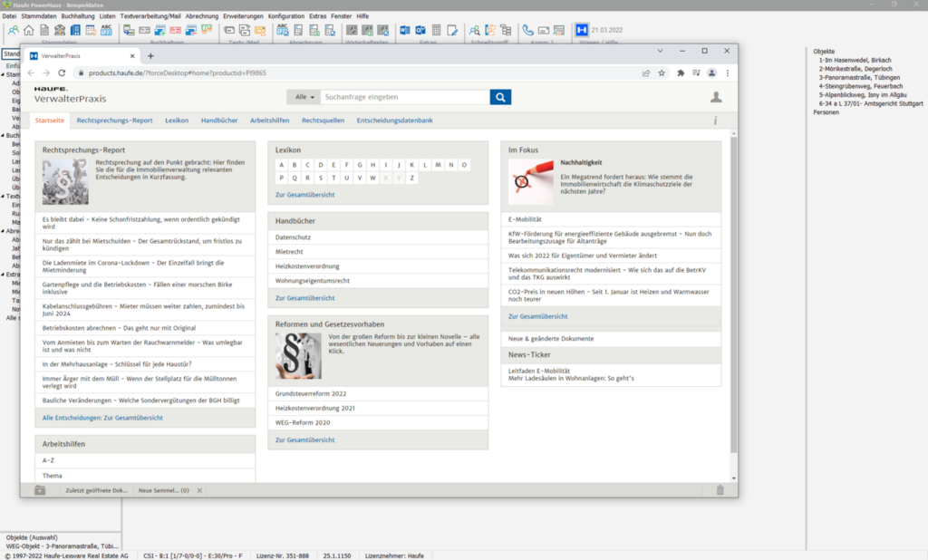Click the house icon in PowerHaus toolbar

[x=28, y=30]
